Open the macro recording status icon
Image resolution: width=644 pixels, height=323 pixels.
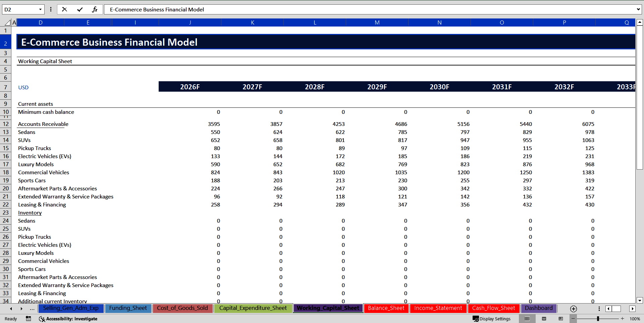point(29,319)
